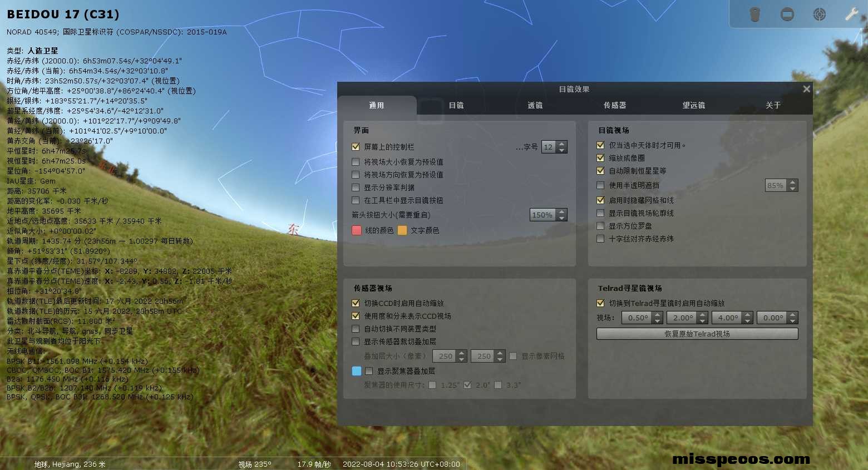
Task: Click the 字号 value field showing 12
Action: tap(549, 147)
